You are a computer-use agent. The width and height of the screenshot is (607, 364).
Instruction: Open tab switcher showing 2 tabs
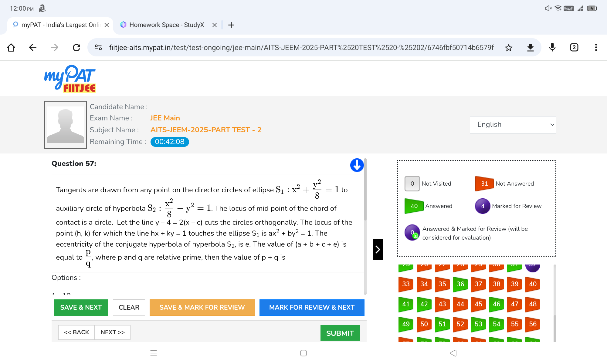pyautogui.click(x=574, y=47)
